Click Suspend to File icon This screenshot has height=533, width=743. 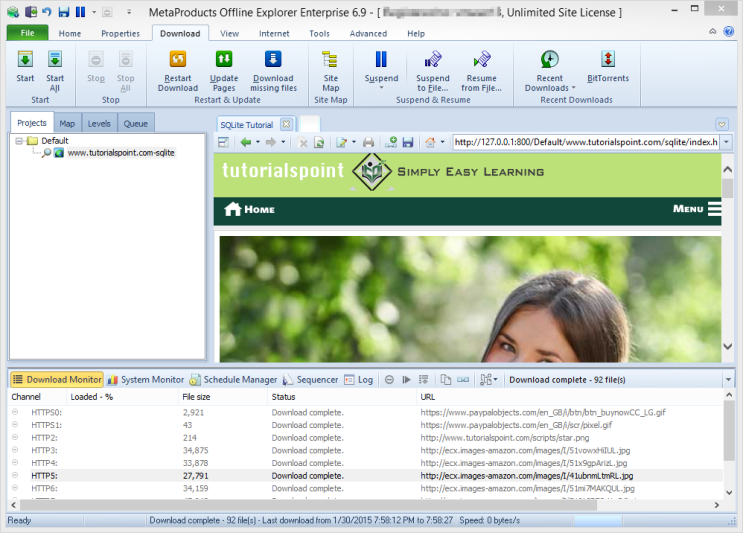(x=433, y=60)
